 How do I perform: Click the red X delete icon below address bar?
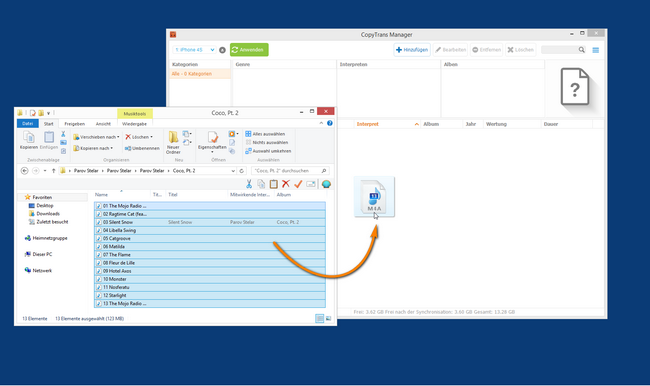coord(286,184)
